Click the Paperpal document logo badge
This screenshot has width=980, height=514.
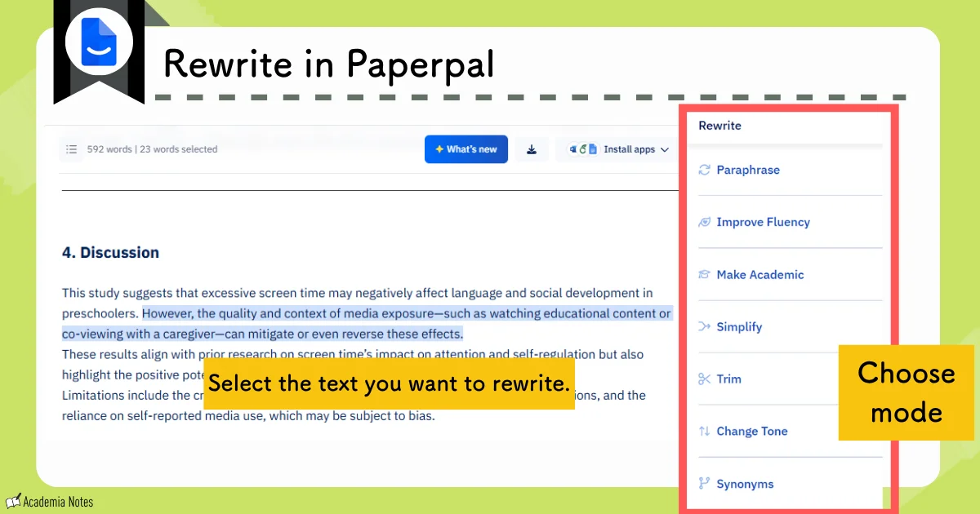[98, 41]
